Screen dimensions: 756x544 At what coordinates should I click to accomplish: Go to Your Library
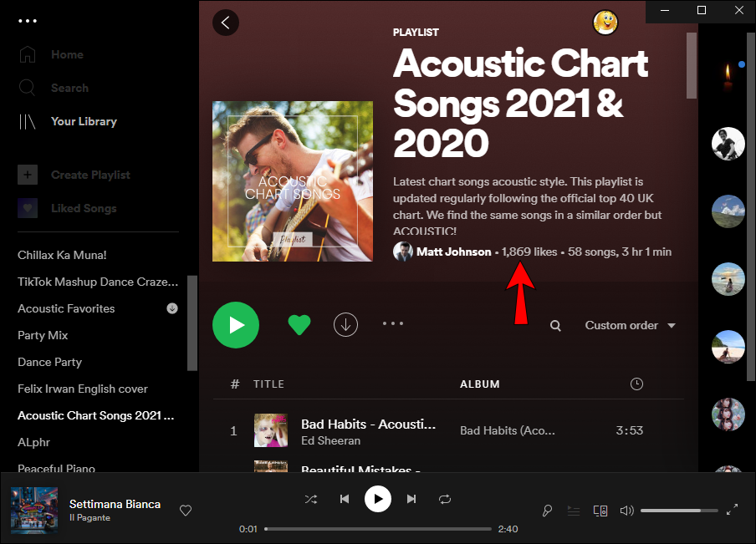(x=83, y=121)
